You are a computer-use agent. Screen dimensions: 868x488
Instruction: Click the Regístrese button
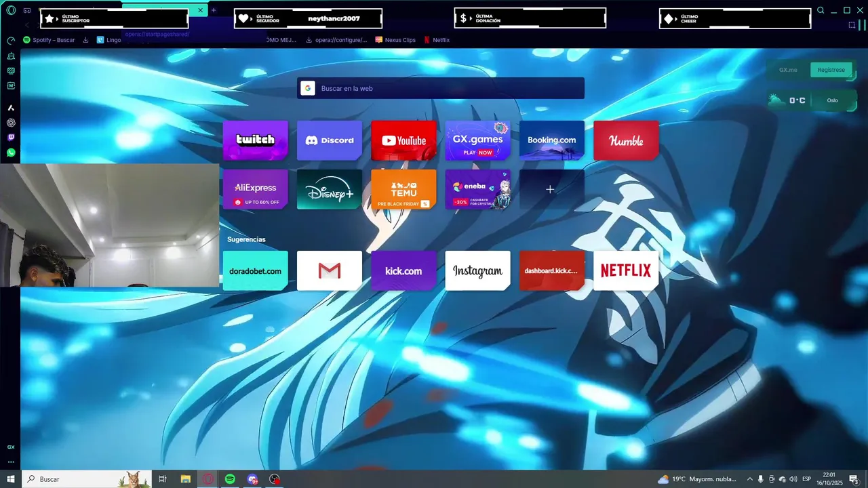pos(831,70)
